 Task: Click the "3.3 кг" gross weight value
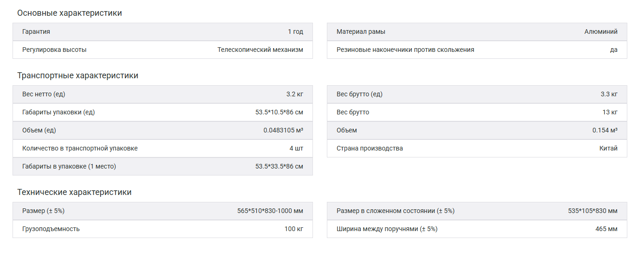(609, 94)
